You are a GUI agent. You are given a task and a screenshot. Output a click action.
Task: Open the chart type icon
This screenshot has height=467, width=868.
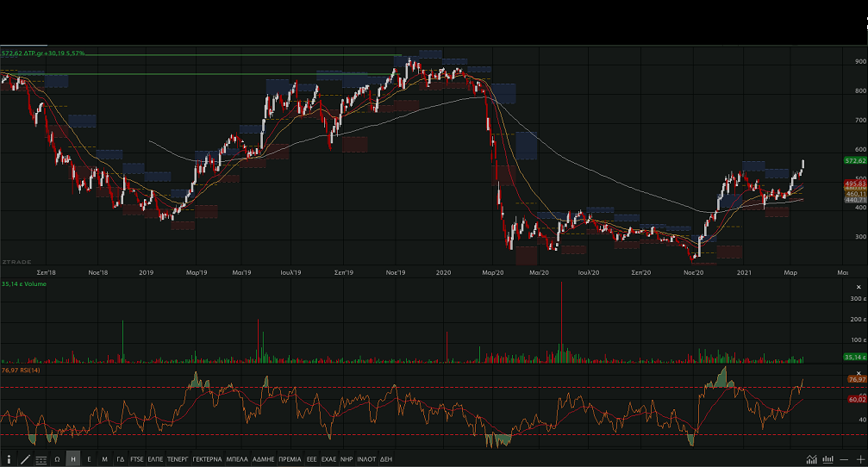coord(811,459)
